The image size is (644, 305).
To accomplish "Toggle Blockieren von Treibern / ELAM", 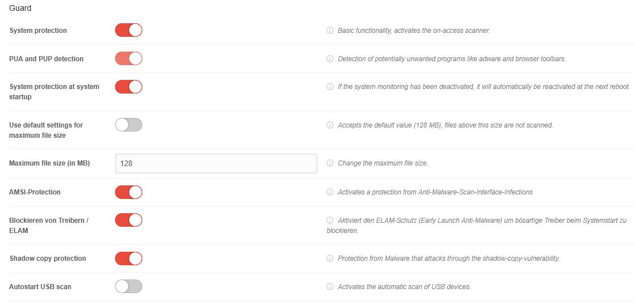I will pos(129,220).
